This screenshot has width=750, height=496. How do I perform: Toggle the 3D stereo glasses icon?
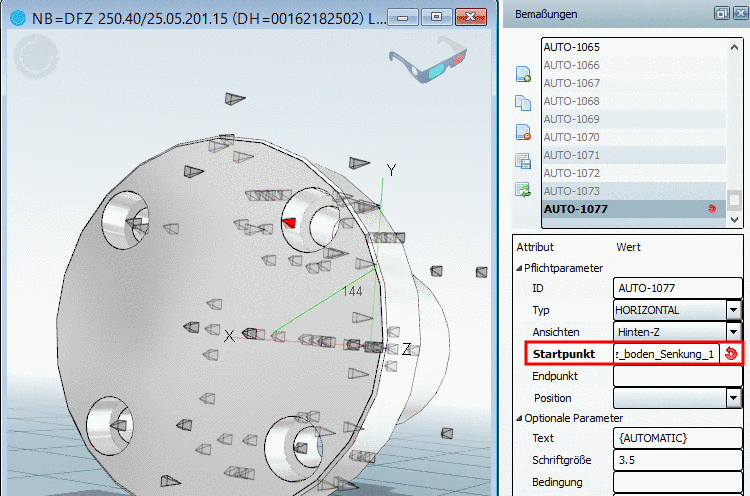pos(427,59)
